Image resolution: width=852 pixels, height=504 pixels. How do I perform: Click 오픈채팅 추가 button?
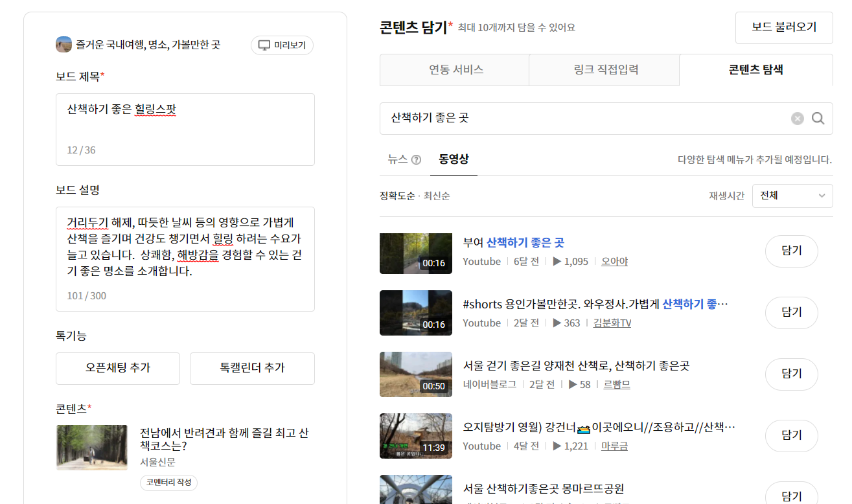[118, 368]
